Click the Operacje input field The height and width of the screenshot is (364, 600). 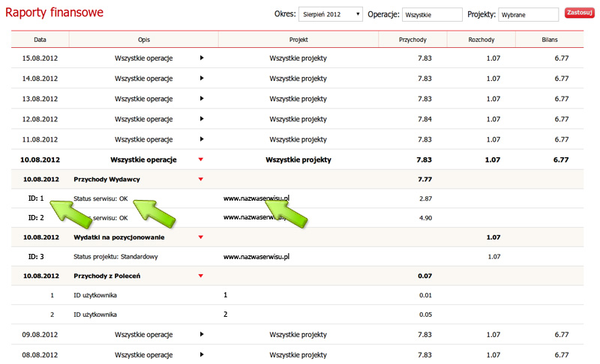pos(432,13)
